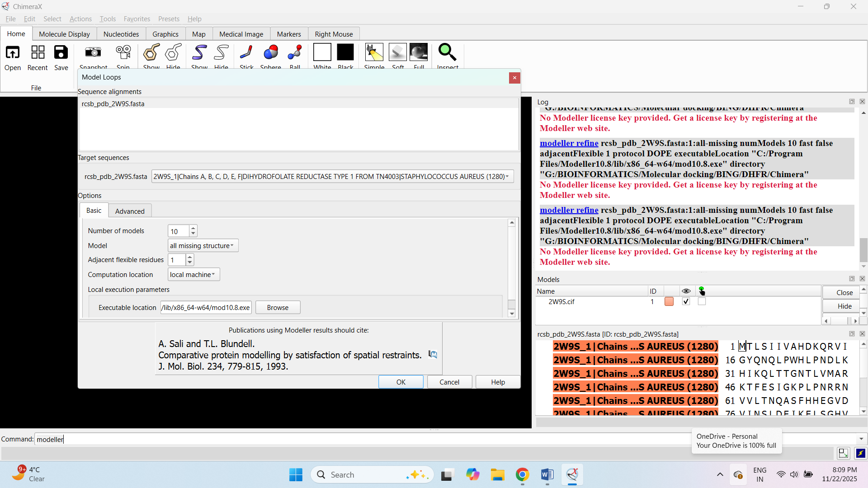Click the Inspect magnifier icon
868x488 pixels.
point(447,53)
